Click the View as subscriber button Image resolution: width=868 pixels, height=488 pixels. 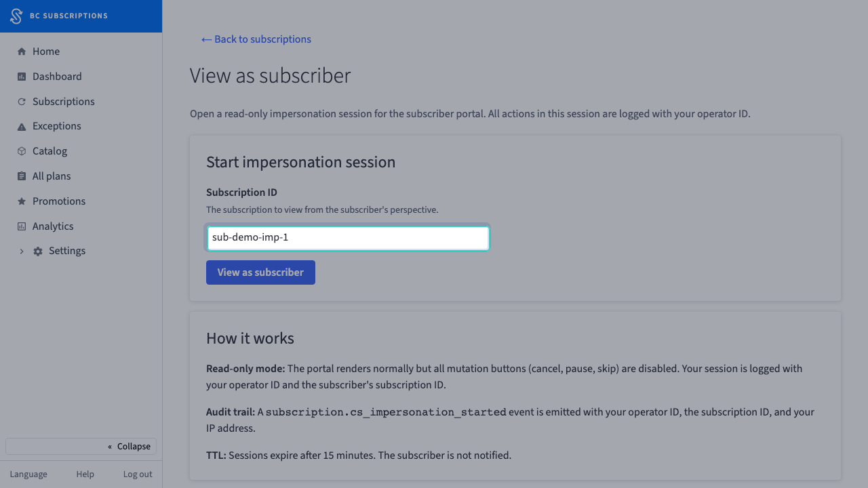coord(260,272)
